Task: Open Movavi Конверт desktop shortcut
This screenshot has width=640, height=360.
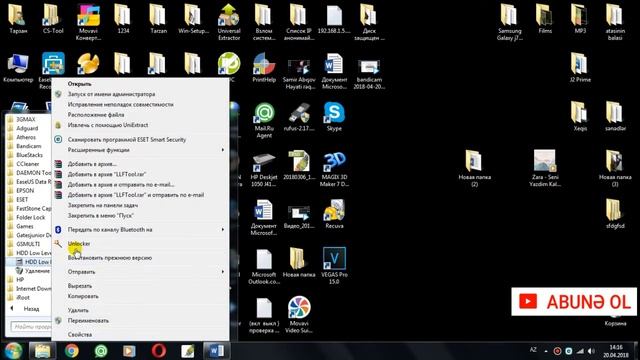Action: pyautogui.click(x=88, y=22)
